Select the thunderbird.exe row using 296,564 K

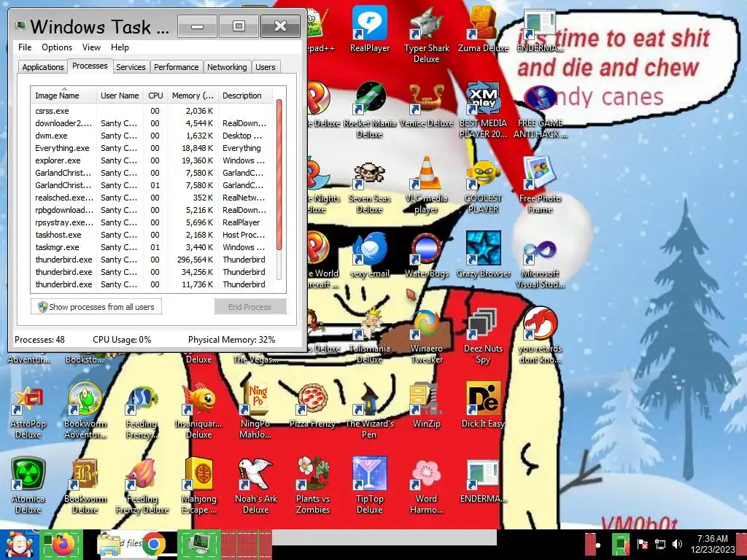152,260
